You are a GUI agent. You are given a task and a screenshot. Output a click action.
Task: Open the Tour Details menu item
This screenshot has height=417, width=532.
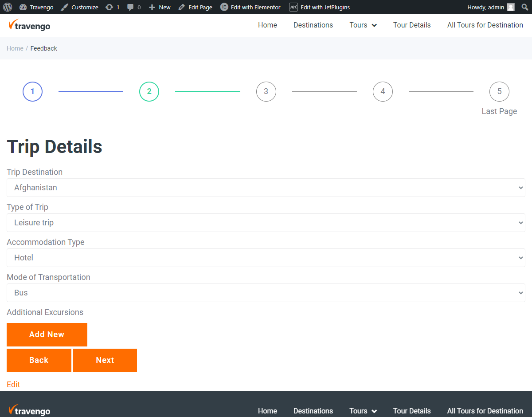coord(412,25)
